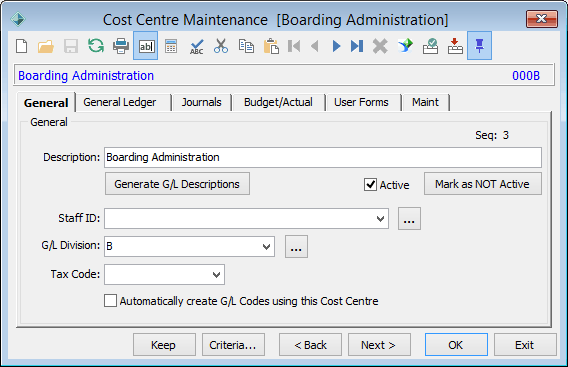Close the Cost Centre Maintenance window

point(542,19)
